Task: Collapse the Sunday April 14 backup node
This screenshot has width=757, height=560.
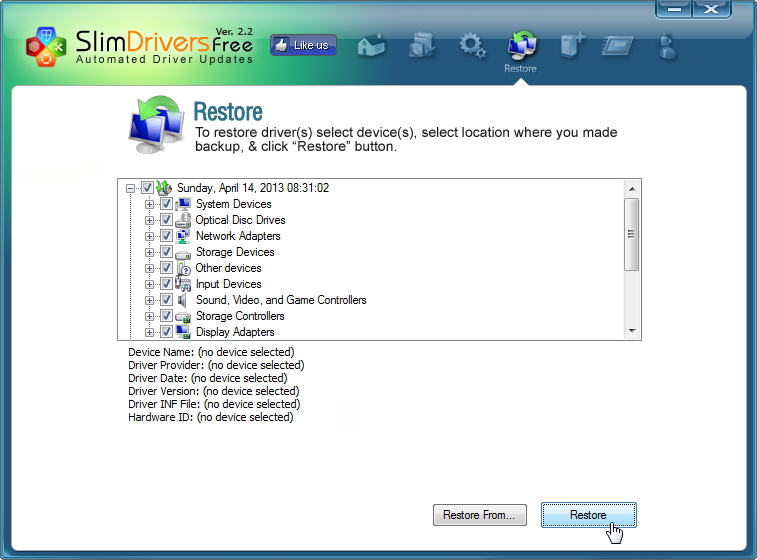Action: tap(130, 188)
